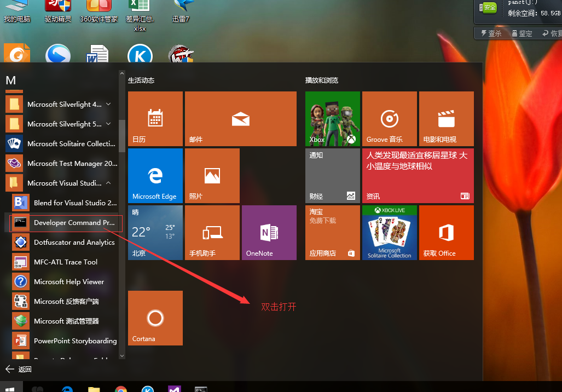Click the Windows Start button

click(10, 388)
